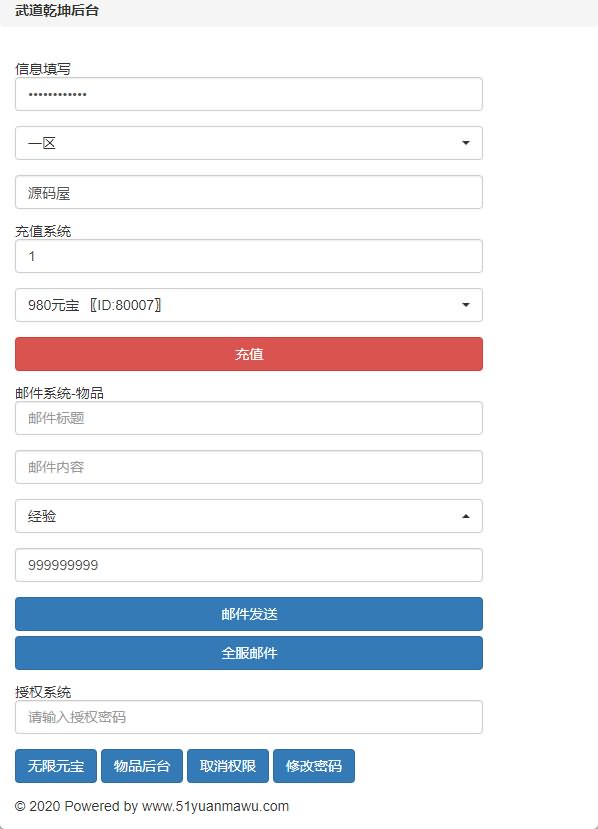Click the 请输入授权密码 input field
The height and width of the screenshot is (829, 598).
pos(249,717)
